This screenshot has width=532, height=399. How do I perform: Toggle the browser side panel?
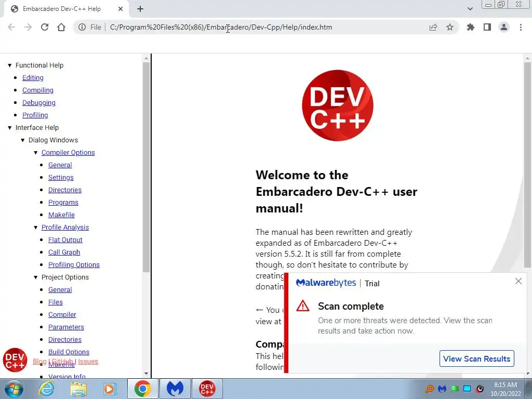tap(487, 27)
